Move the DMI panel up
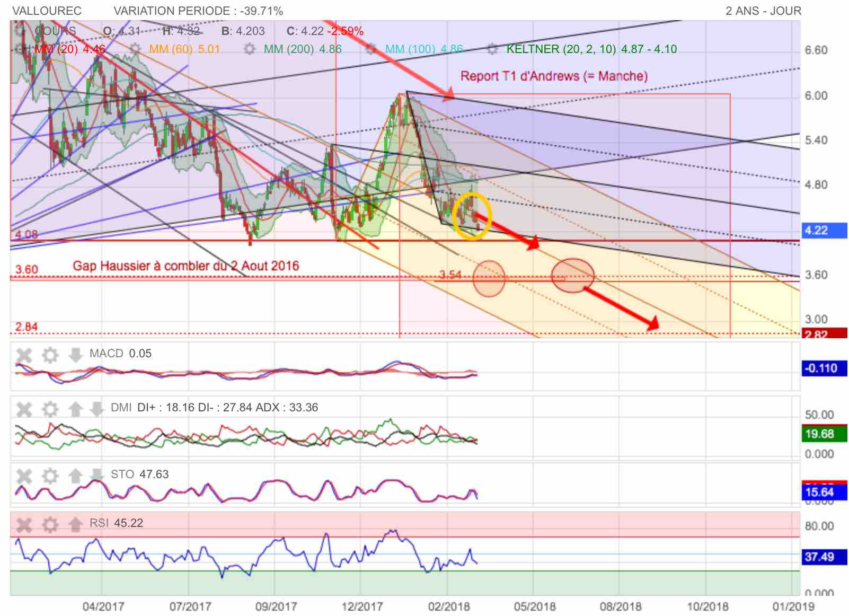The image size is (849, 616). click(x=75, y=409)
